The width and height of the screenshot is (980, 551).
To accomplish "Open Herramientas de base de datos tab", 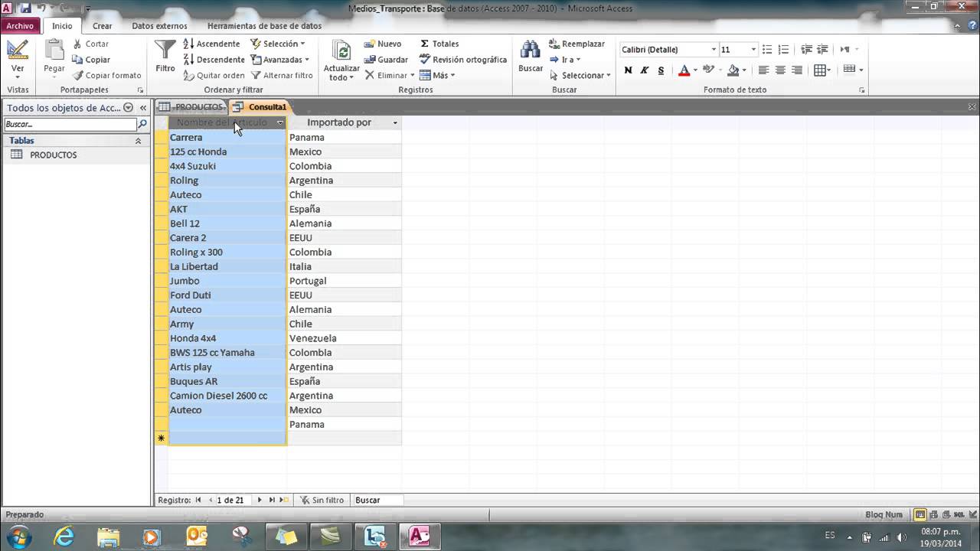I will (264, 26).
